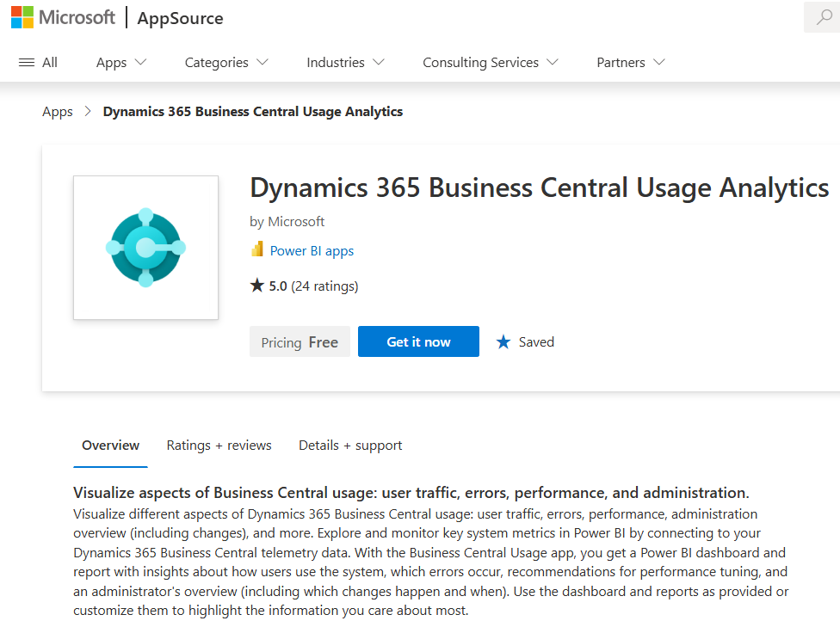Click the Dynamics 365 Business Central Usage Analytics title
This screenshot has height=627, width=840.
coord(540,188)
